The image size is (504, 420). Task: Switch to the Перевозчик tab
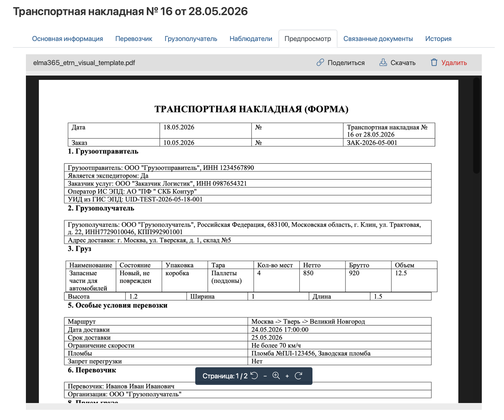(x=134, y=39)
